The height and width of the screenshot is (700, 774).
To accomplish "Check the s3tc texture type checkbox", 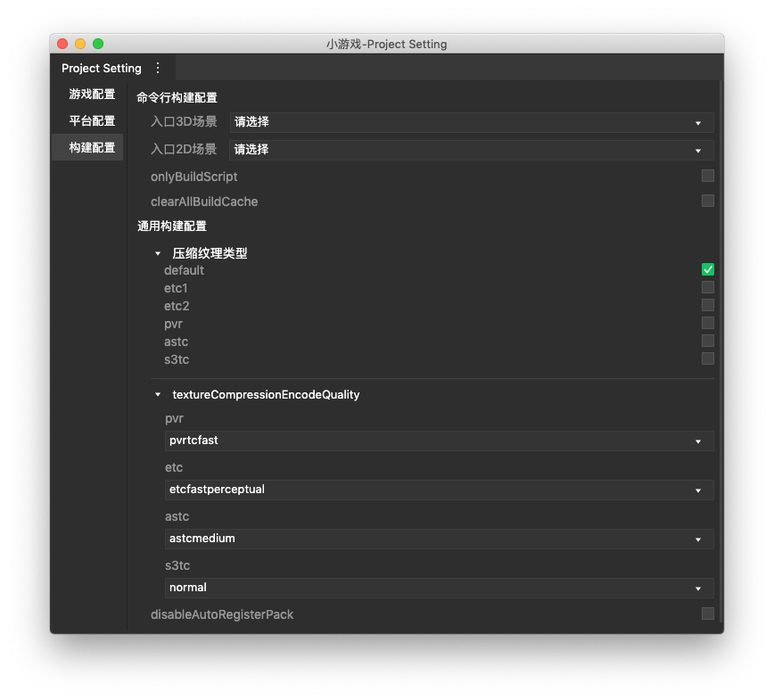I will point(707,358).
